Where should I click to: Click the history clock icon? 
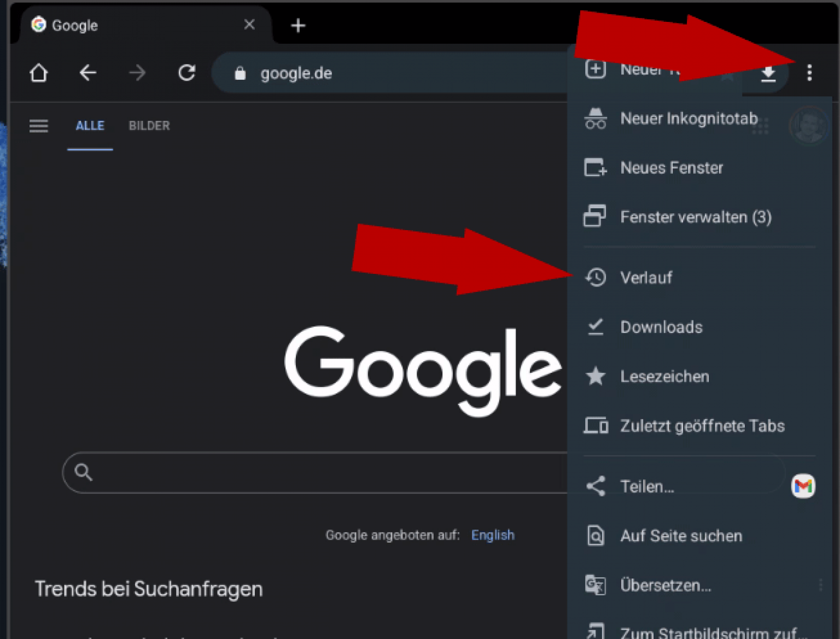click(x=596, y=277)
